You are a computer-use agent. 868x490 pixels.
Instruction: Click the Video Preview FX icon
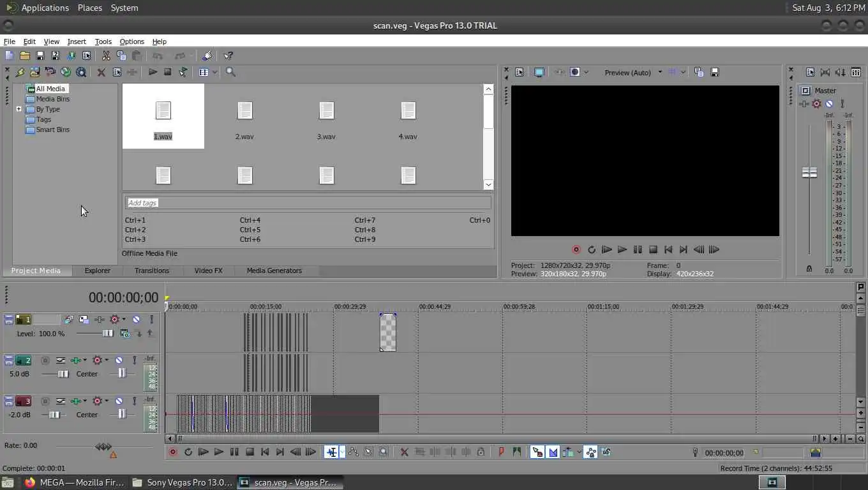pyautogui.click(x=559, y=72)
